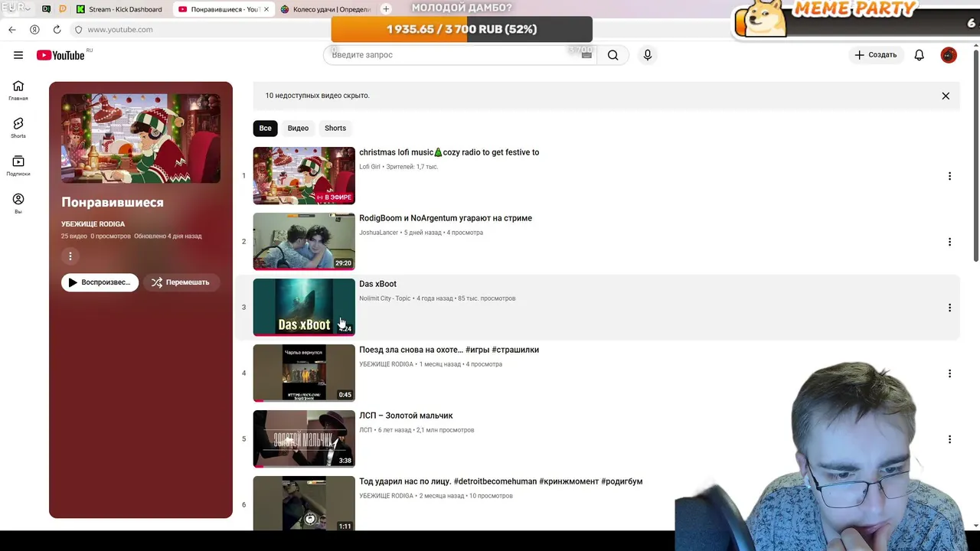
Task: Open video Тод ударил нас по лицу
Action: pos(501,481)
